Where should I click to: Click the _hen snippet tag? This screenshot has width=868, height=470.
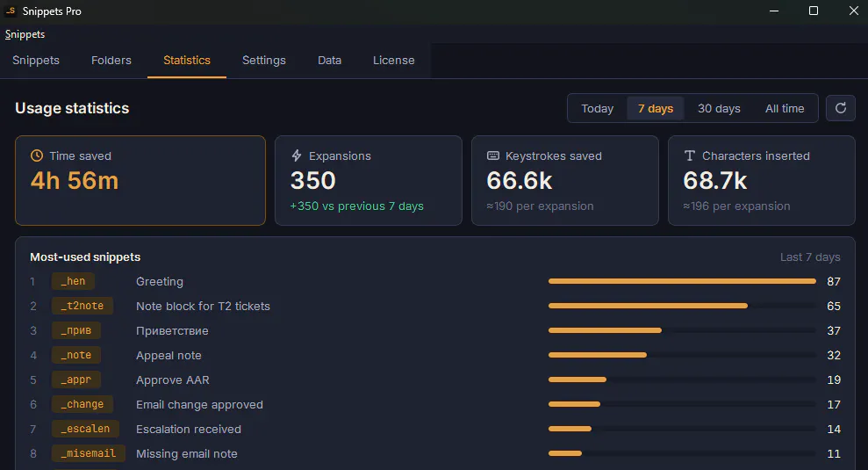point(73,281)
